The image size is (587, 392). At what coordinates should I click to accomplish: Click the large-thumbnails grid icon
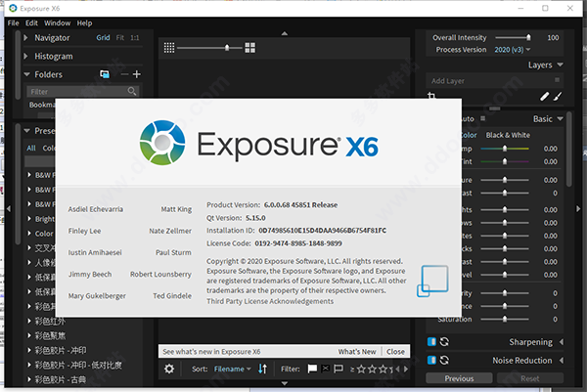coord(250,48)
